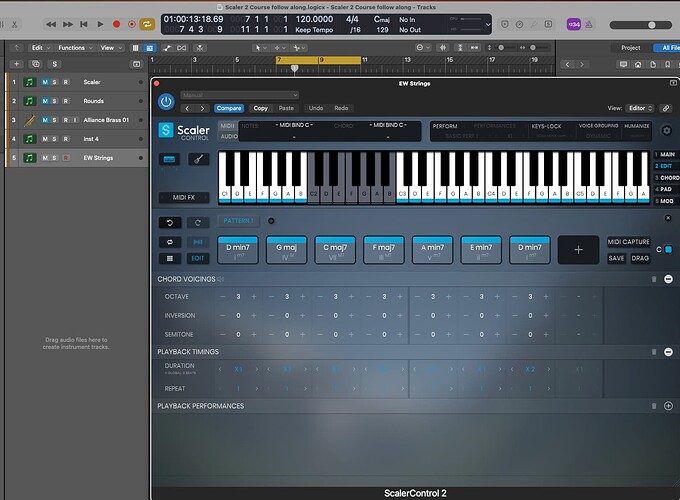Click the fast forward transport button
Image resolution: width=680 pixels, height=500 pixels.
pyautogui.click(x=68, y=24)
